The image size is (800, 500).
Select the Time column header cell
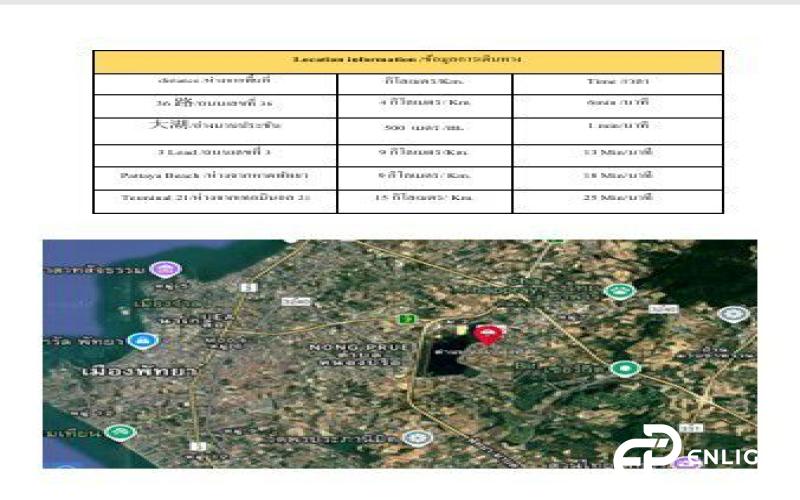tap(618, 81)
